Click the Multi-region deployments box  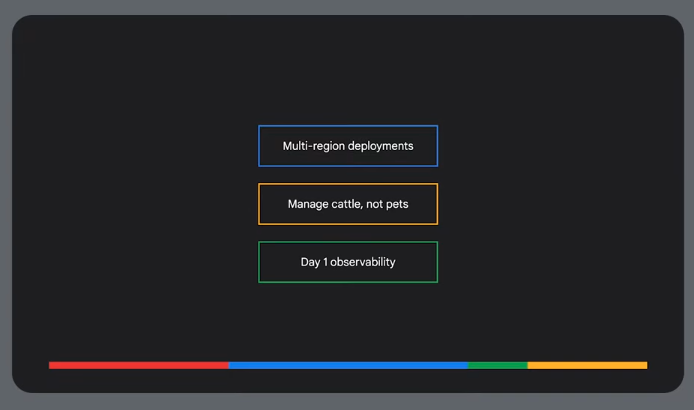[x=347, y=146]
